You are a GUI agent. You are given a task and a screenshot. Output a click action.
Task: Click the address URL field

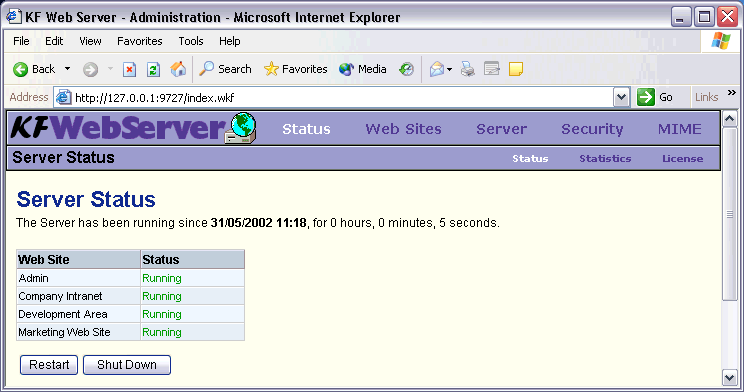click(x=343, y=98)
